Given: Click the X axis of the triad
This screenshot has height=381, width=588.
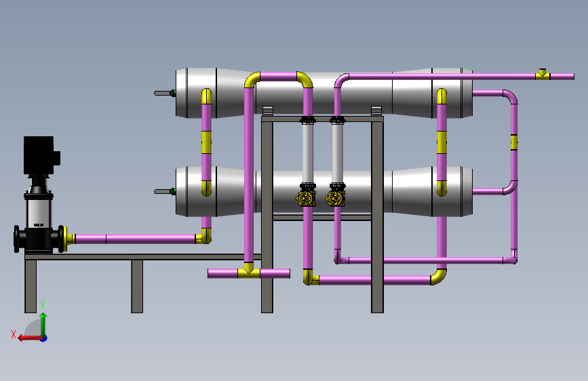Looking at the screenshot, I should pos(30,338).
